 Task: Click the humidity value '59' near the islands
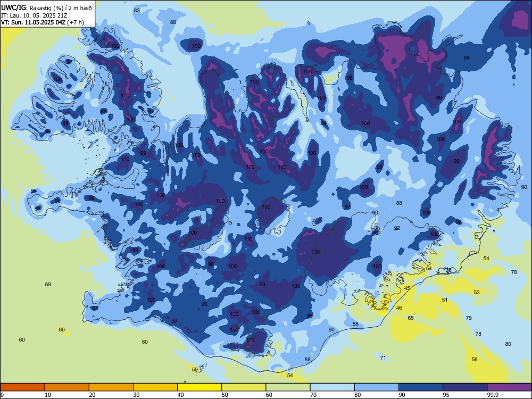195,370
